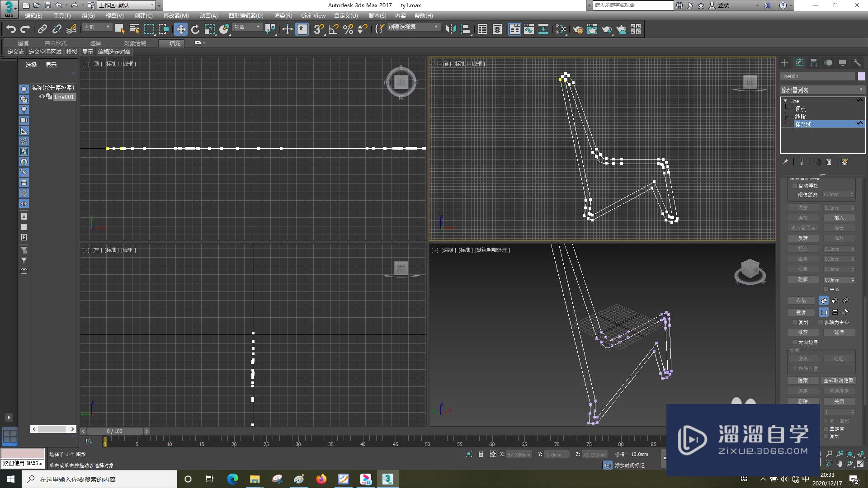This screenshot has height=489, width=868.
Task: Click the Redo arrow in main toolbar
Action: (x=25, y=29)
